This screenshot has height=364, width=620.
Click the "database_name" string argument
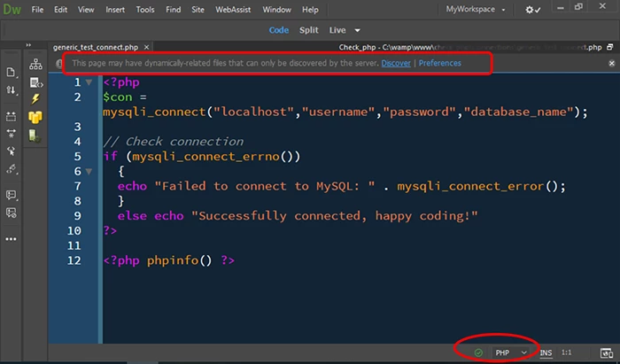518,112
